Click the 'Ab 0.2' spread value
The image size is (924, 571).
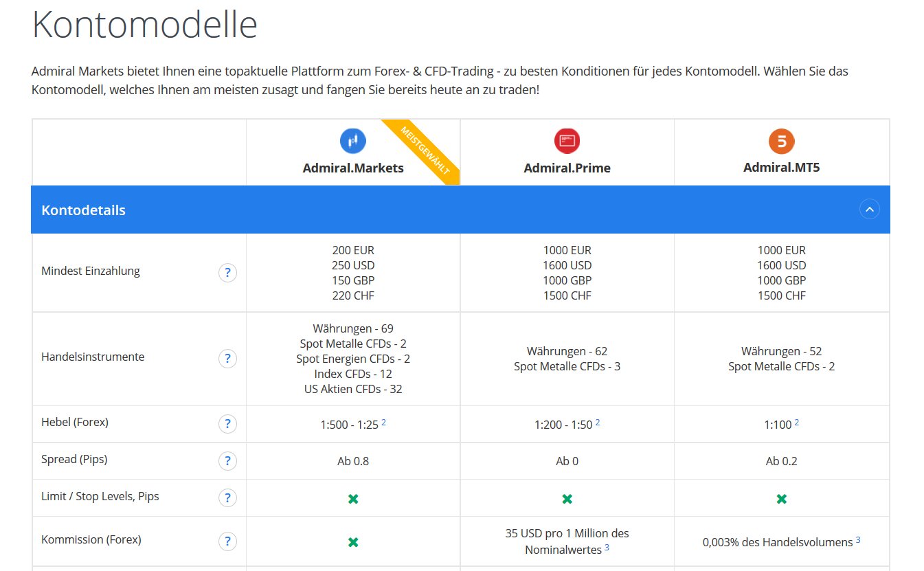click(x=782, y=461)
